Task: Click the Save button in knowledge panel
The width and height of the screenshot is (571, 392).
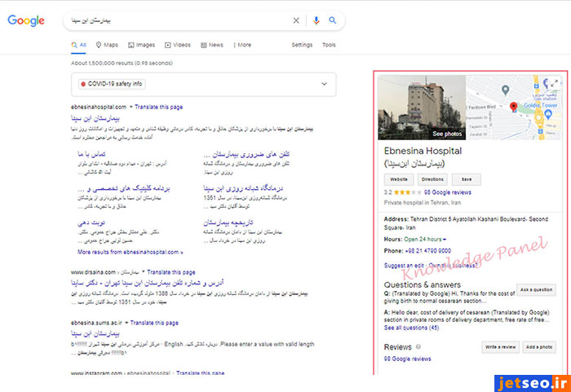Action: pyautogui.click(x=467, y=179)
